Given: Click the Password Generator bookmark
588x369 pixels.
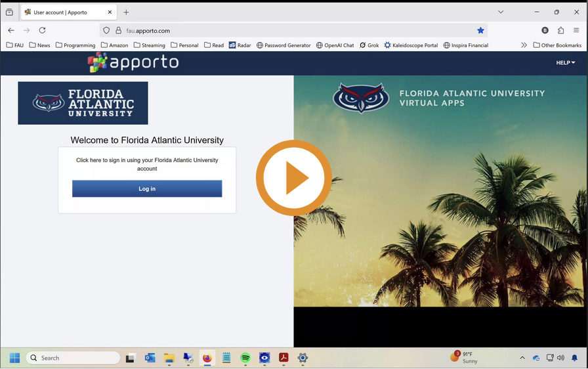Looking at the screenshot, I should [283, 45].
